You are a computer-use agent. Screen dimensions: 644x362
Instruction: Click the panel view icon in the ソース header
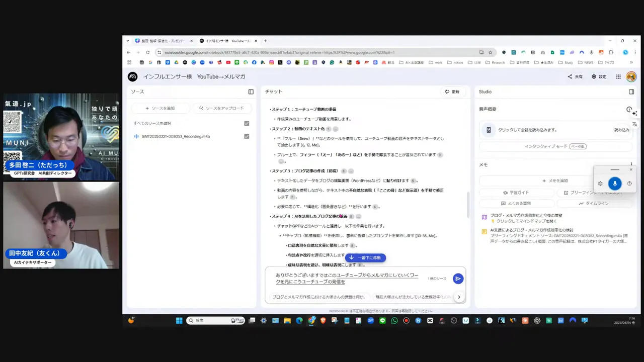(251, 92)
